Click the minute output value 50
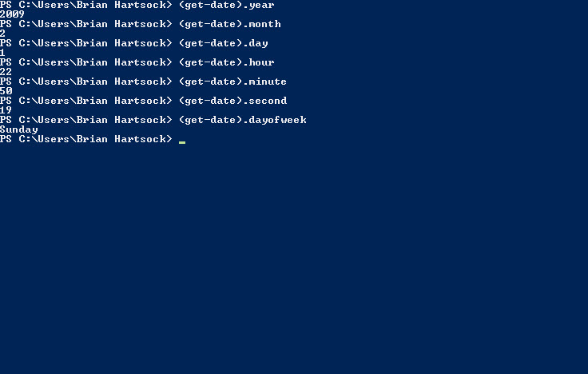 (6, 91)
